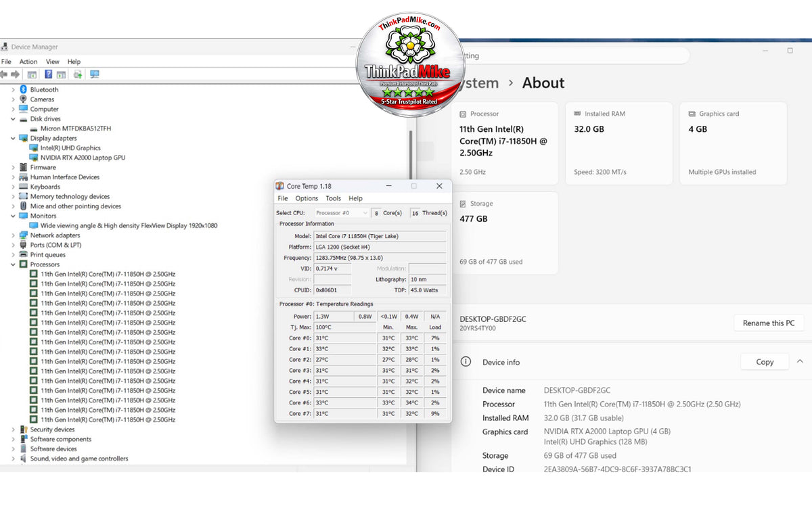The image size is (812, 510).
Task: Click the Tj. Max 100°C value in Core Temp
Action: pyautogui.click(x=345, y=327)
